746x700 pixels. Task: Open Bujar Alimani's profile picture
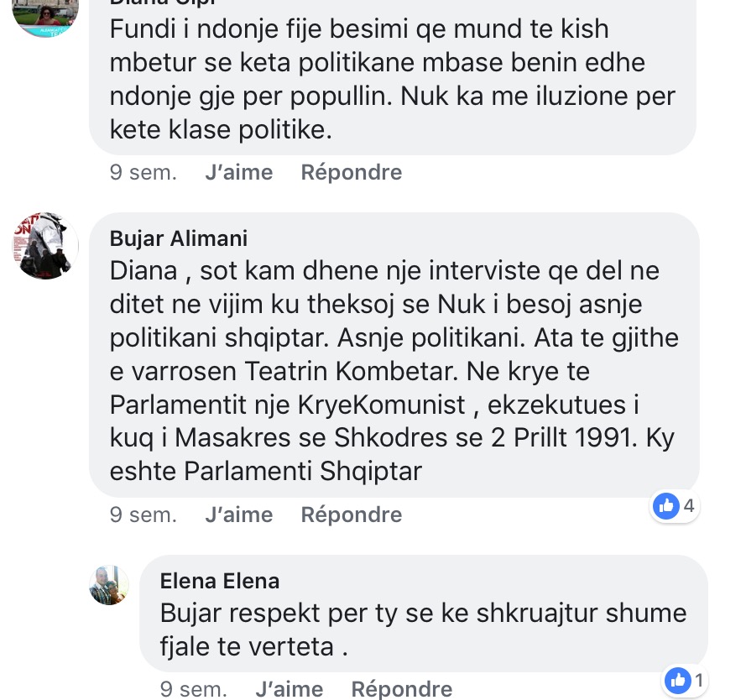coord(45,246)
